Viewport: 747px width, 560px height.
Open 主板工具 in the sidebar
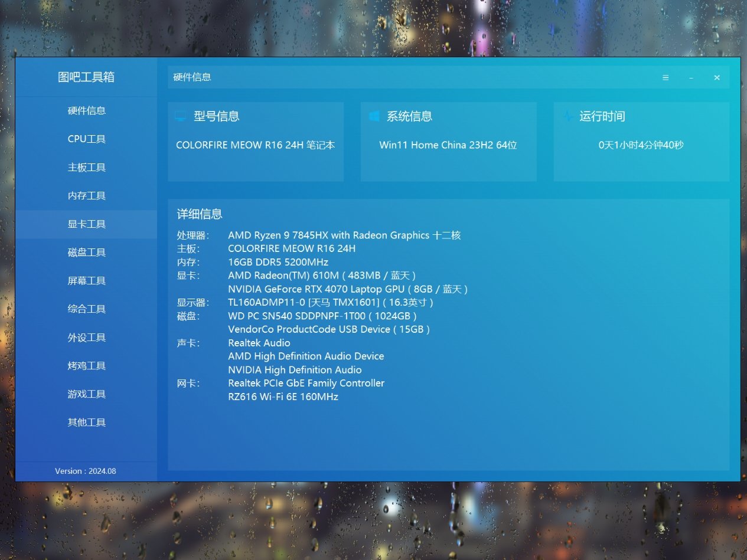tap(87, 167)
